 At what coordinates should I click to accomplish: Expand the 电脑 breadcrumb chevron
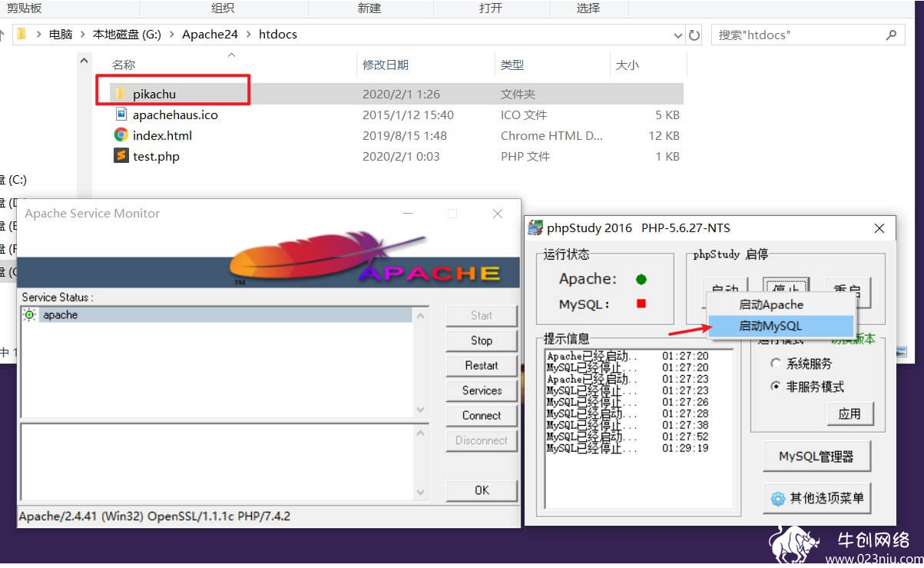pyautogui.click(x=81, y=35)
